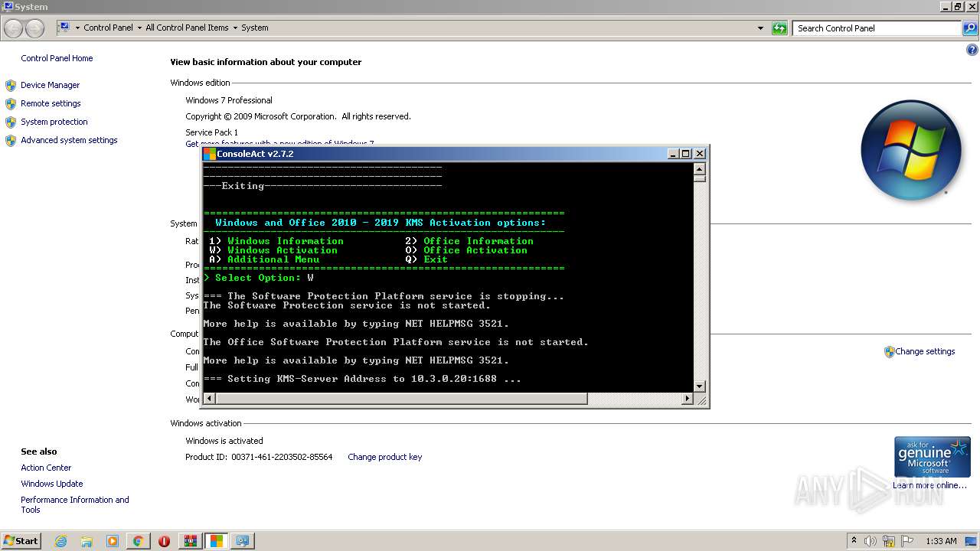Click the ConsoleAct vertical scrollbar thumb
980x551 pixels.
(700, 178)
